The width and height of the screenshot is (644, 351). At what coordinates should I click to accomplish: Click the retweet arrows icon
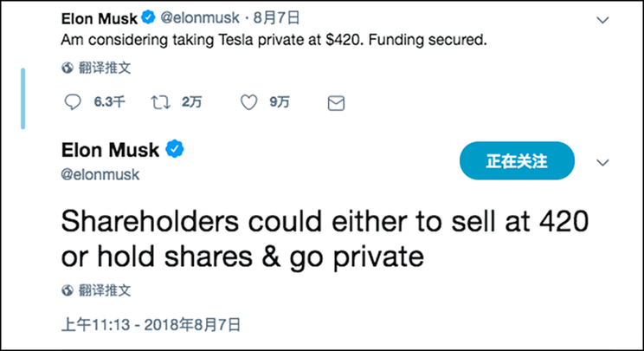point(161,103)
